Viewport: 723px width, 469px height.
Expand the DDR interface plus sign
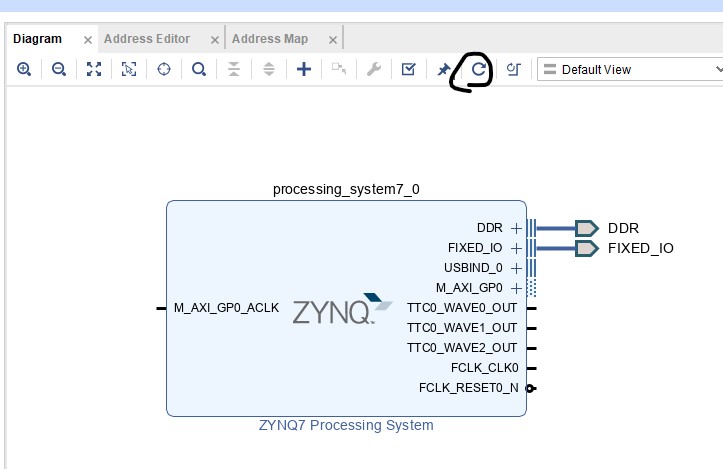pos(516,228)
